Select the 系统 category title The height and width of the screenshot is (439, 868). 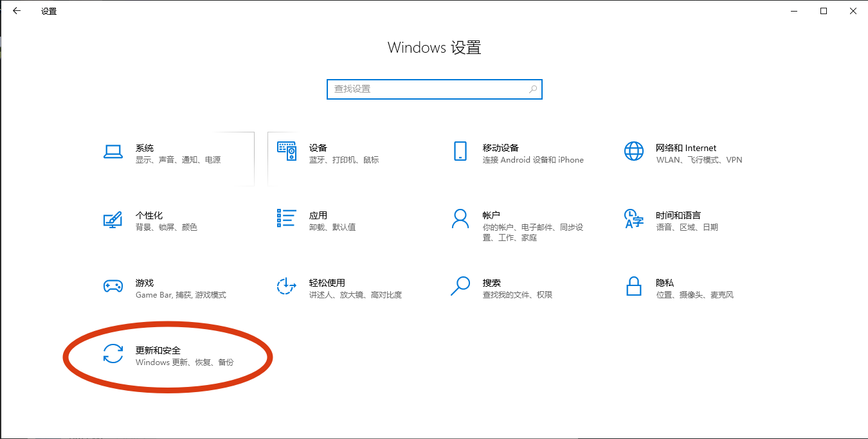click(x=145, y=148)
